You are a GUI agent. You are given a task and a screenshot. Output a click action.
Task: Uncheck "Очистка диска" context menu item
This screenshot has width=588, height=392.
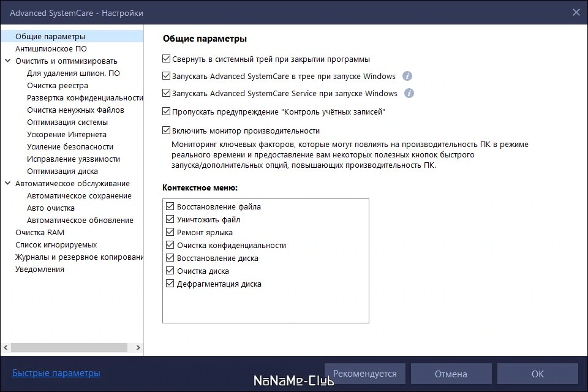click(x=170, y=271)
